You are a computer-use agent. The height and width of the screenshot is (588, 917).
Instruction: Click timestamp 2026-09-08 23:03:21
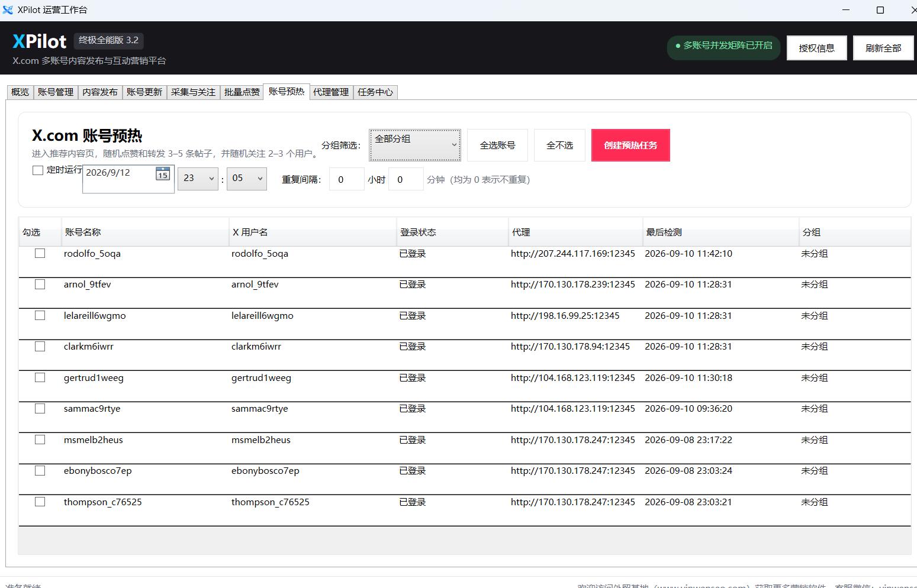point(688,502)
